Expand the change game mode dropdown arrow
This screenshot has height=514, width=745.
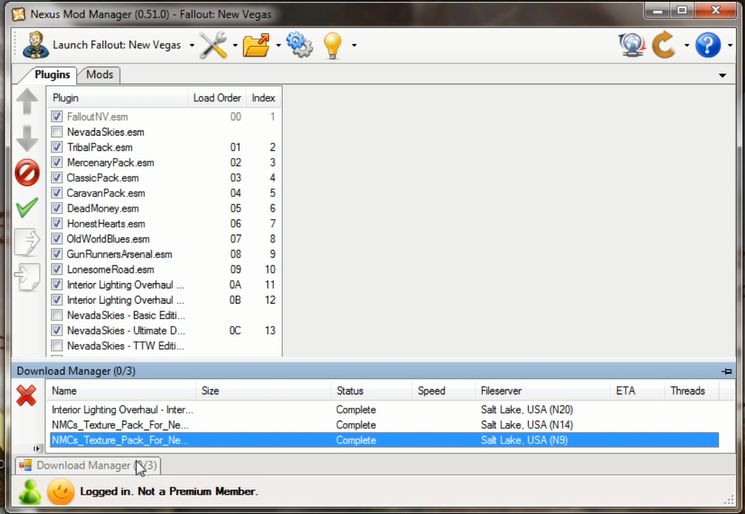687,46
